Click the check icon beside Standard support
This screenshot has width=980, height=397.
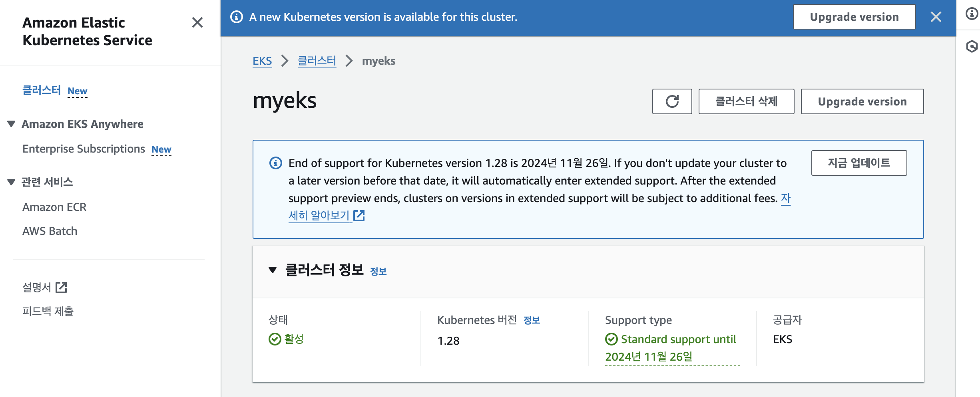(x=612, y=339)
